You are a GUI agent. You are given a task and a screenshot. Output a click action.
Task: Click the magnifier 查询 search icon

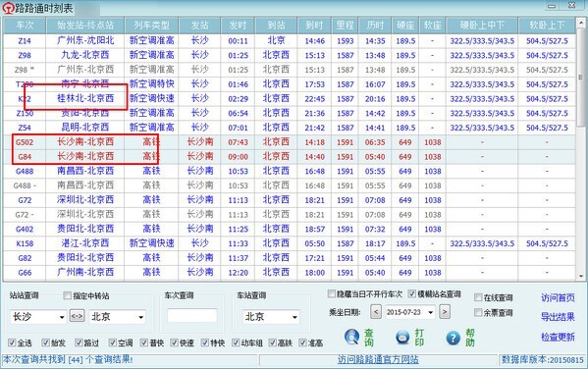(351, 338)
